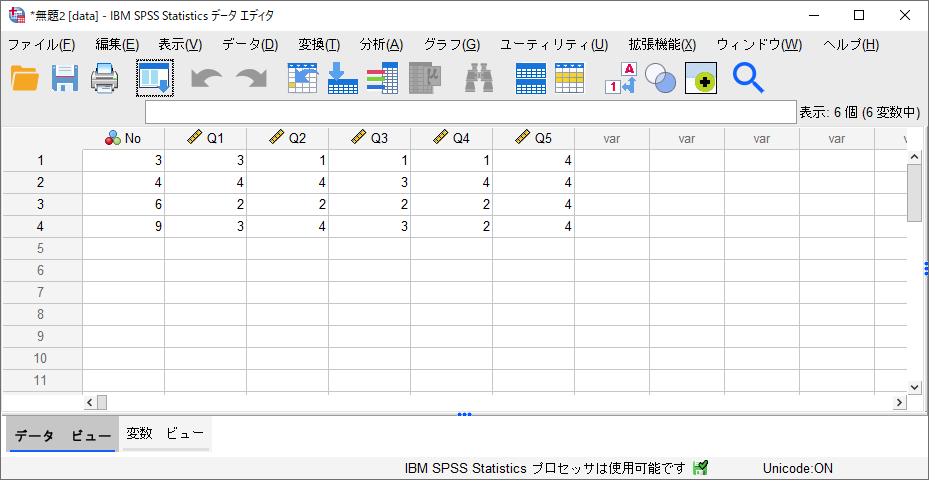Save this document with floppy icon
The image size is (929, 480).
pos(65,78)
